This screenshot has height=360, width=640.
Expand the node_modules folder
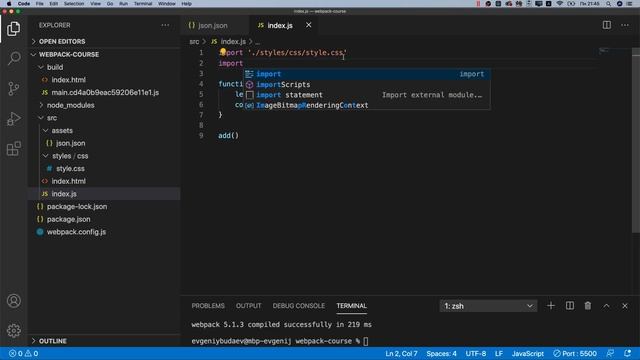(x=104, y=105)
